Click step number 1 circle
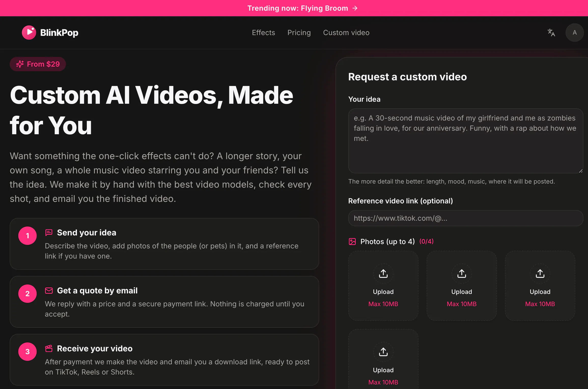588x389 pixels. pyautogui.click(x=27, y=236)
